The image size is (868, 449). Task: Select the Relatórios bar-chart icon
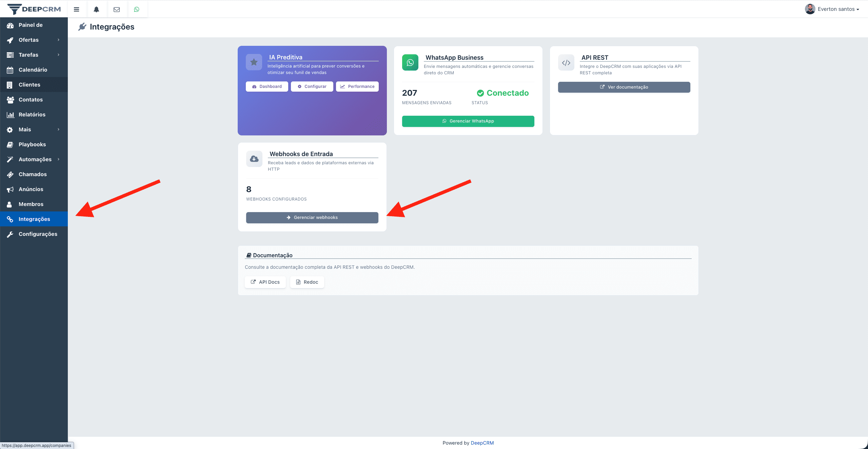tap(10, 114)
